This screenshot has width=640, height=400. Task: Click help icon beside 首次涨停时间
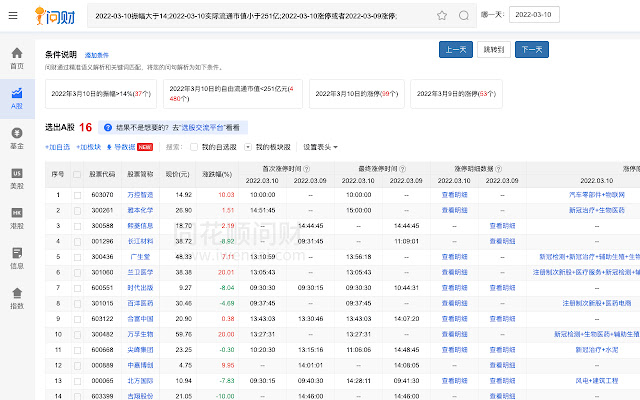[x=307, y=169]
